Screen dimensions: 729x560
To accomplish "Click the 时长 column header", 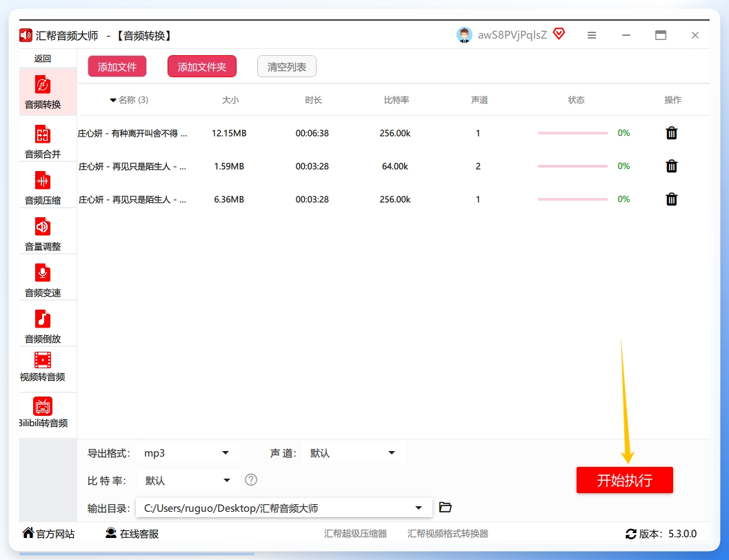I will 313,100.
